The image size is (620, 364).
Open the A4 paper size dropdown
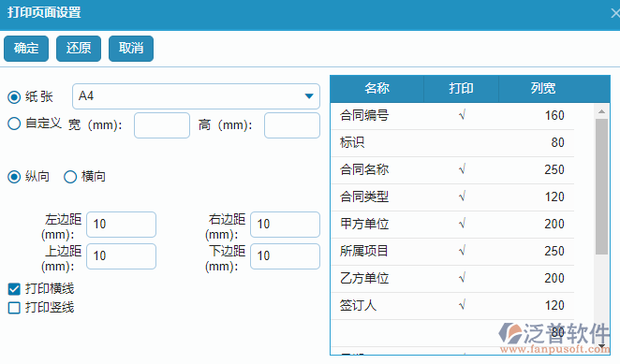[x=196, y=96]
